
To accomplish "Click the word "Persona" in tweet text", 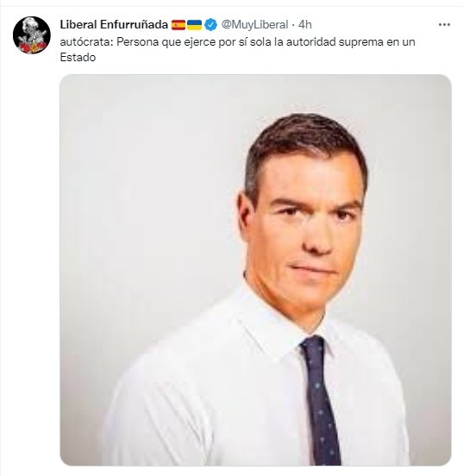I will coord(138,42).
